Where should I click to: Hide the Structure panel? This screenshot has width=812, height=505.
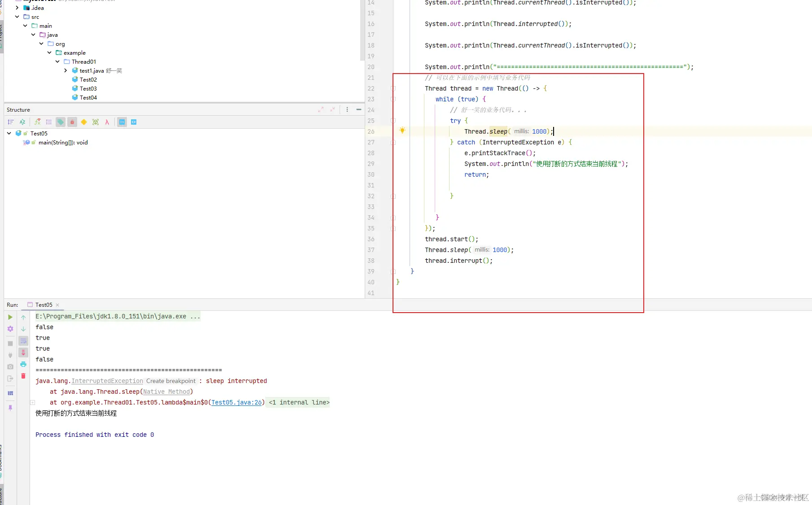coord(359,109)
